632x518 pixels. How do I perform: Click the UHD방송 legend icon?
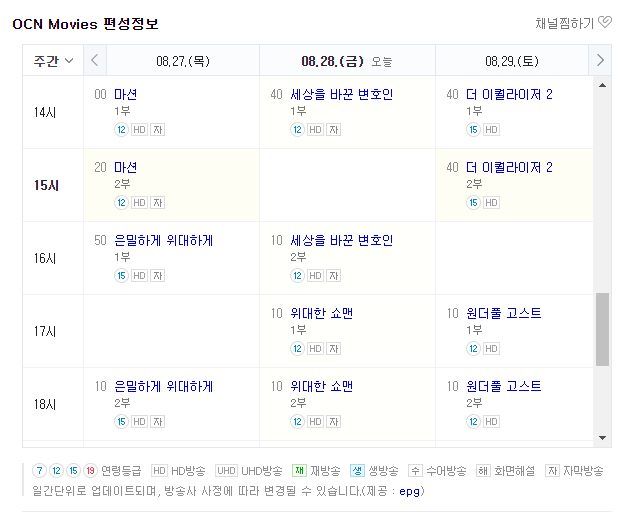click(227, 470)
